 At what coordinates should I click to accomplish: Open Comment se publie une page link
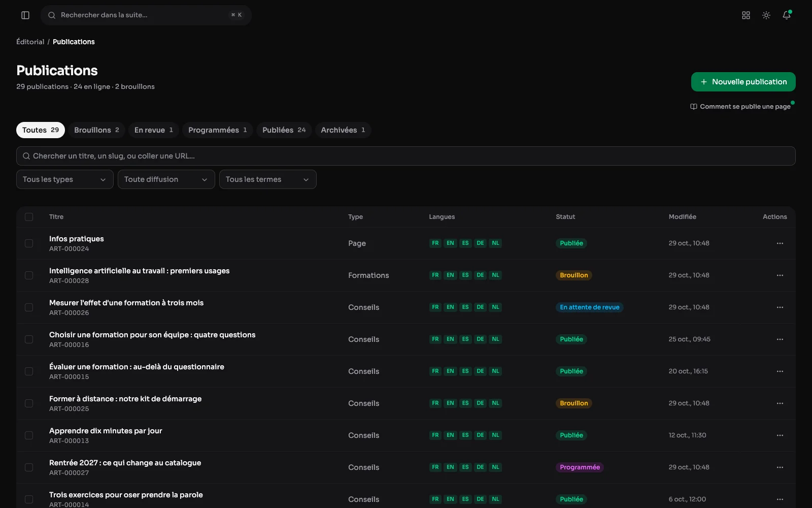coord(740,107)
